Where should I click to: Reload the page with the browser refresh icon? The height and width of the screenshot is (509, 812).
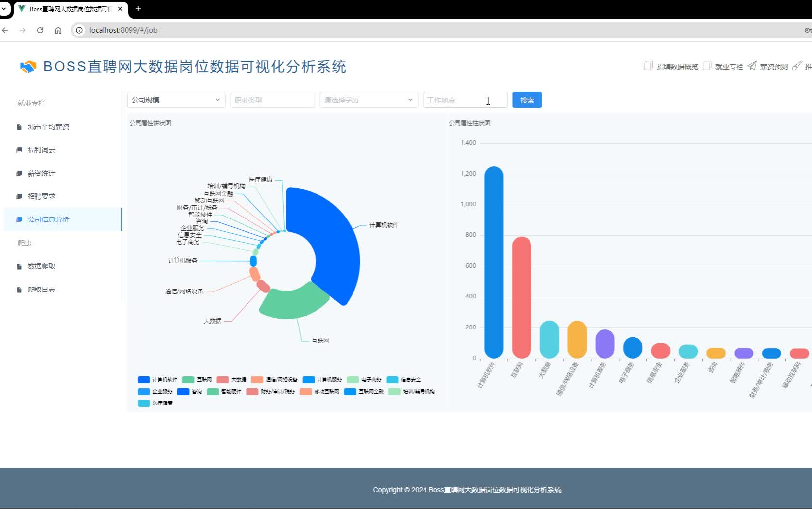click(40, 30)
